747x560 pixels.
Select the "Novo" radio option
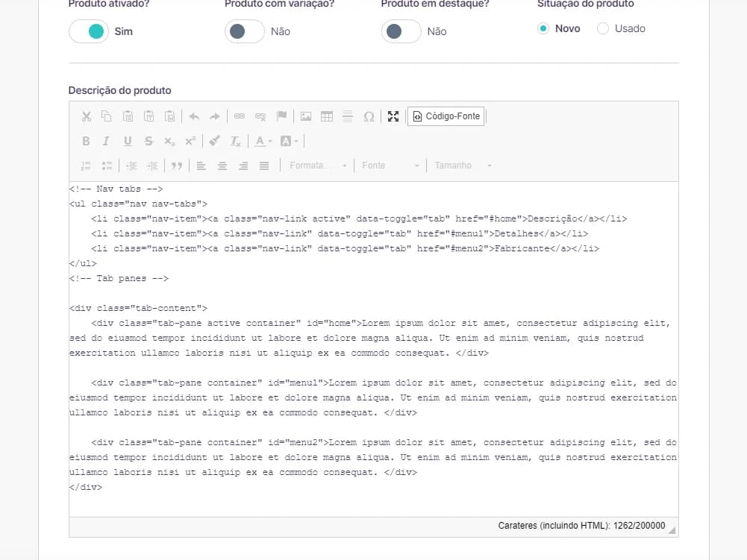543,28
